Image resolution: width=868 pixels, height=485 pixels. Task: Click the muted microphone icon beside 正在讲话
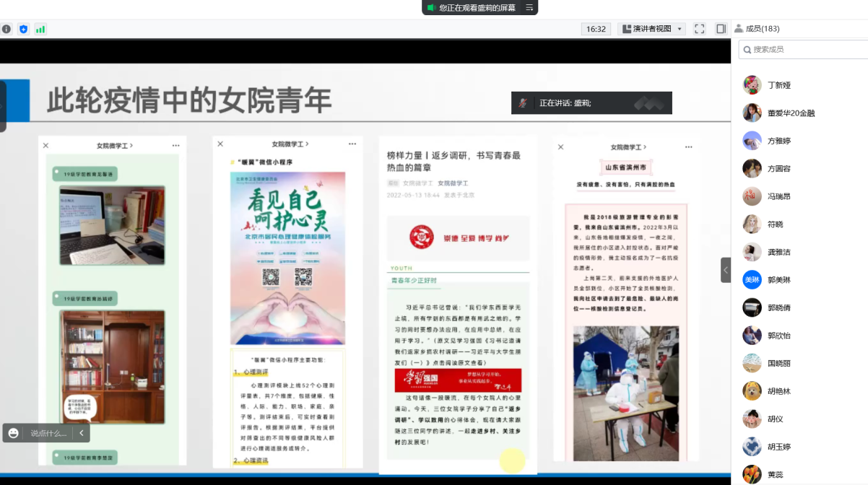(x=523, y=103)
